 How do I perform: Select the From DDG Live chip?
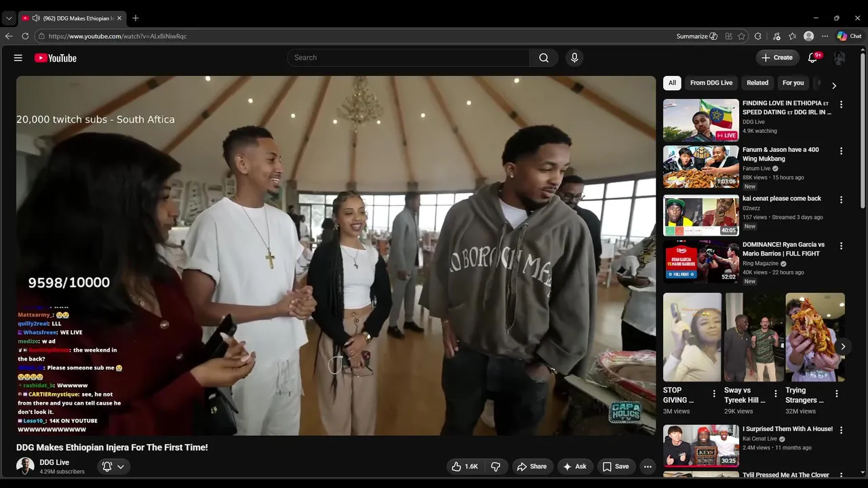(x=711, y=83)
